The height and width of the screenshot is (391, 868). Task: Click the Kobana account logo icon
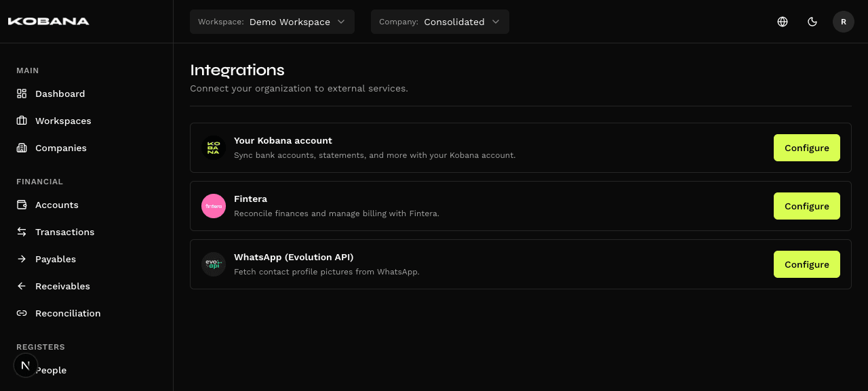pos(214,148)
